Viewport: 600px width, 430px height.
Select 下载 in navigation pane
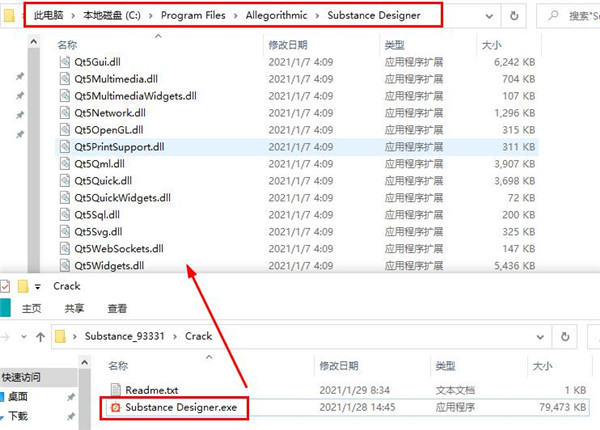click(18, 416)
